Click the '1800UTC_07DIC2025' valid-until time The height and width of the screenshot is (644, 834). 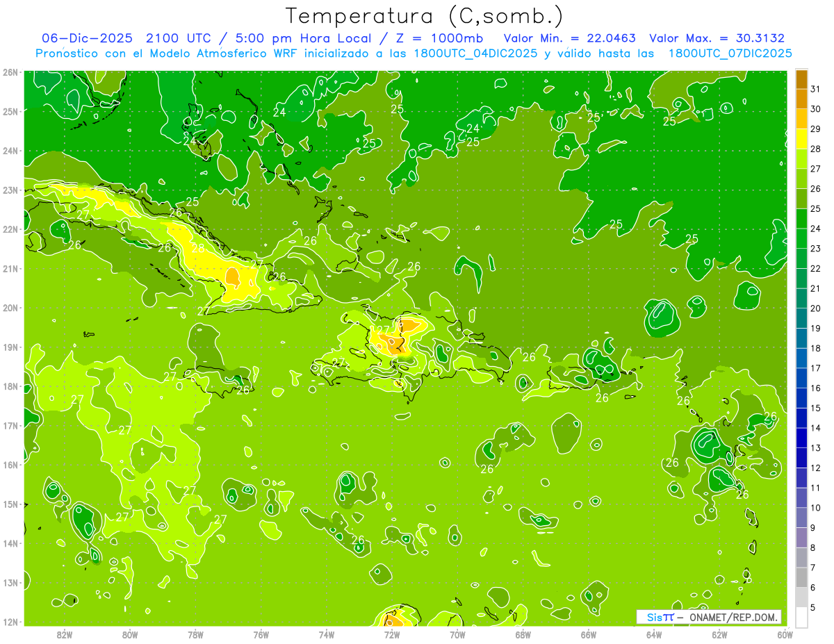click(x=730, y=53)
